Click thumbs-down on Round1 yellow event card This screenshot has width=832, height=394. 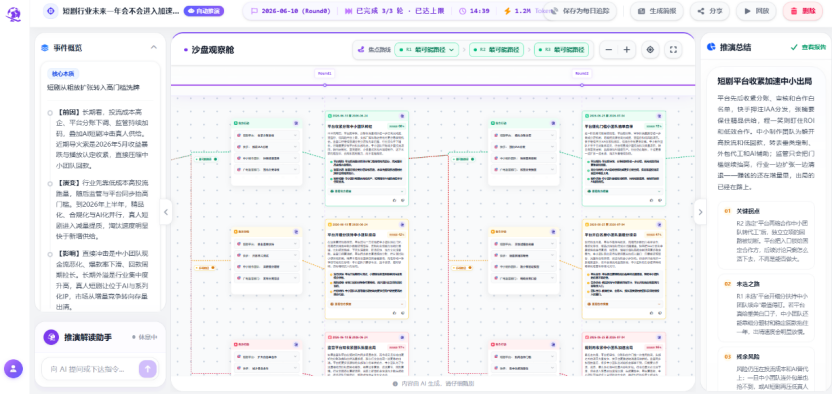tap(402, 313)
